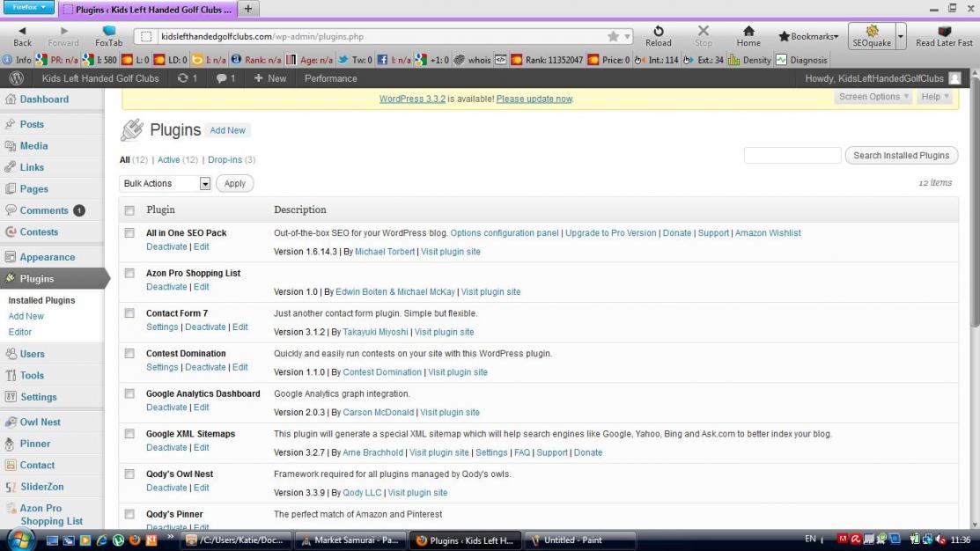This screenshot has width=980, height=551.
Task: Switch to Market Samurai in the taskbar
Action: click(351, 540)
